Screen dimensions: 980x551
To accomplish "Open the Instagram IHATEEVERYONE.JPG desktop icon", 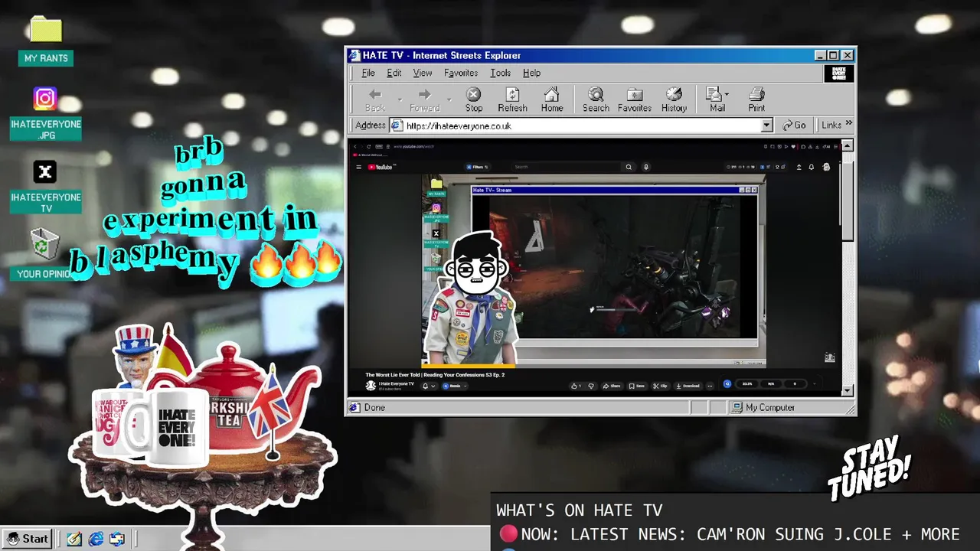I will click(x=45, y=99).
